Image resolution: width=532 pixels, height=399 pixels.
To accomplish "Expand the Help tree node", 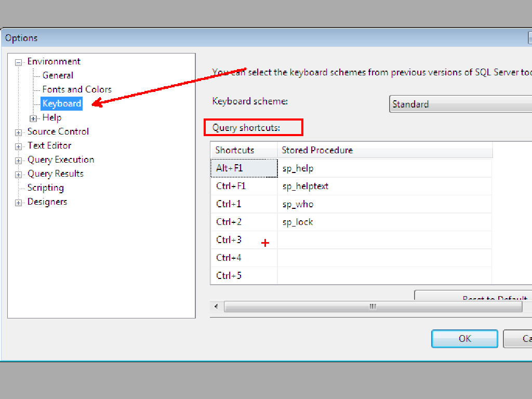I will click(x=33, y=118).
